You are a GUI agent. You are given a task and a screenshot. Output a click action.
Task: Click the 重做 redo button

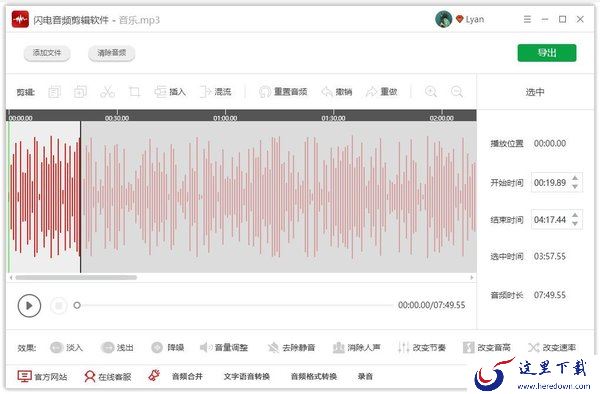point(382,92)
